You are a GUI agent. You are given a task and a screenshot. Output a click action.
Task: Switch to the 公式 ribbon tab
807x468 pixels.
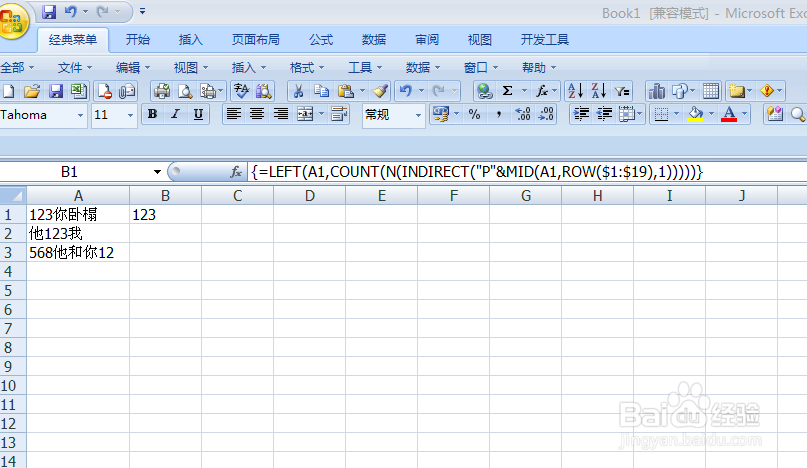321,40
